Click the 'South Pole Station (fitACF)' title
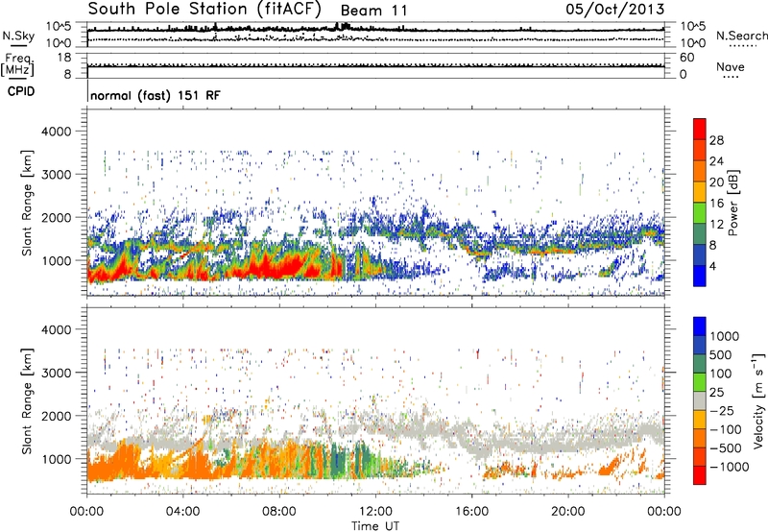The height and width of the screenshot is (532, 768). (204, 9)
